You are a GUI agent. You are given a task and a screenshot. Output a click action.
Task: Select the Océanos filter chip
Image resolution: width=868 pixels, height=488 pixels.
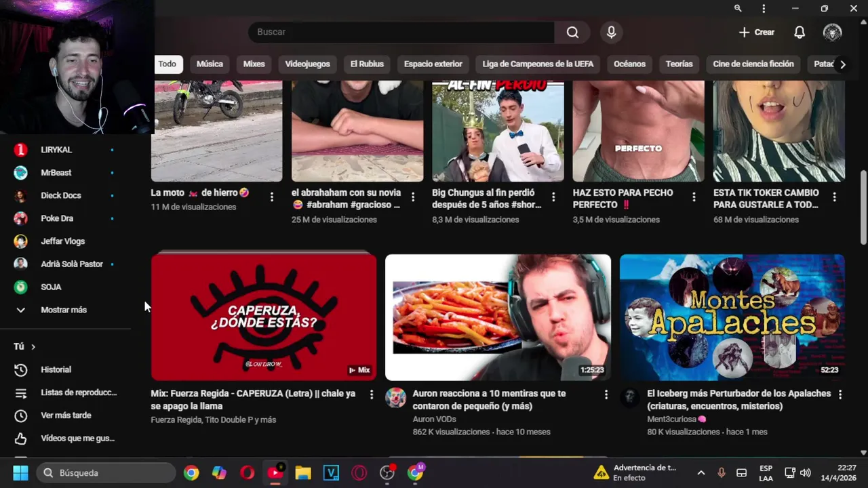click(629, 64)
